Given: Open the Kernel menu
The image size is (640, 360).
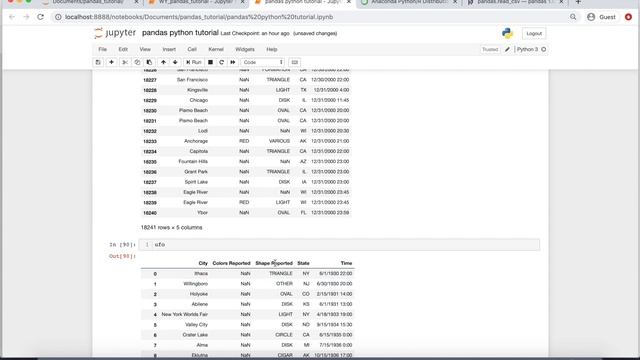Looking at the screenshot, I should [x=216, y=49].
